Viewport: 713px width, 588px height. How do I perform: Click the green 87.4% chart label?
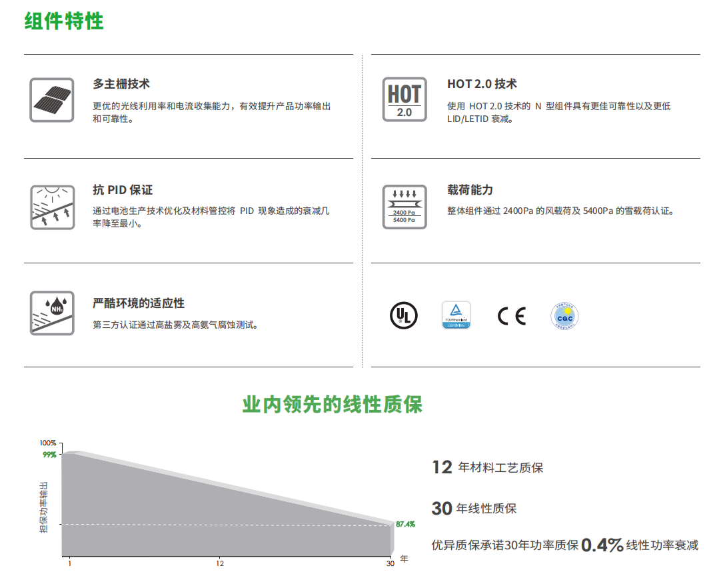pyautogui.click(x=406, y=525)
